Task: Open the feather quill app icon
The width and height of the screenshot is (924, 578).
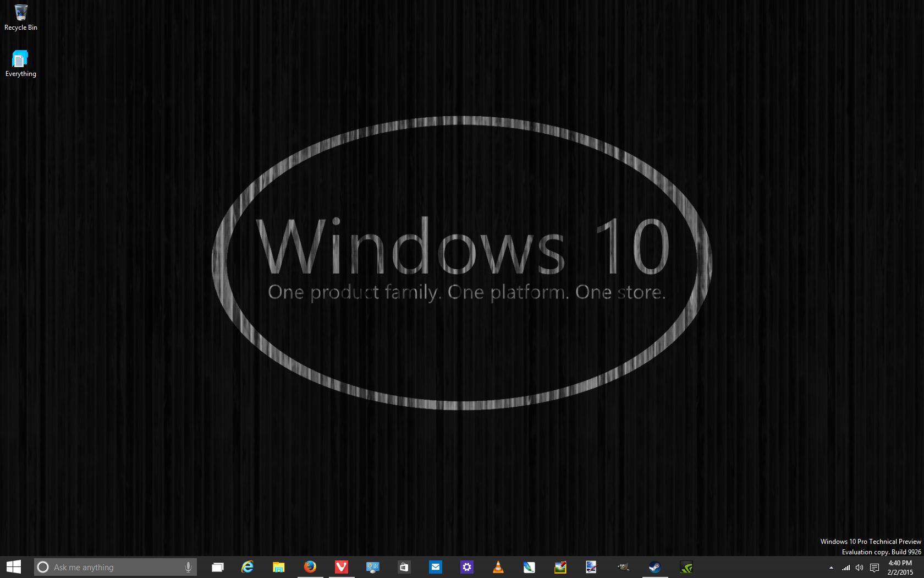Action: 529,567
